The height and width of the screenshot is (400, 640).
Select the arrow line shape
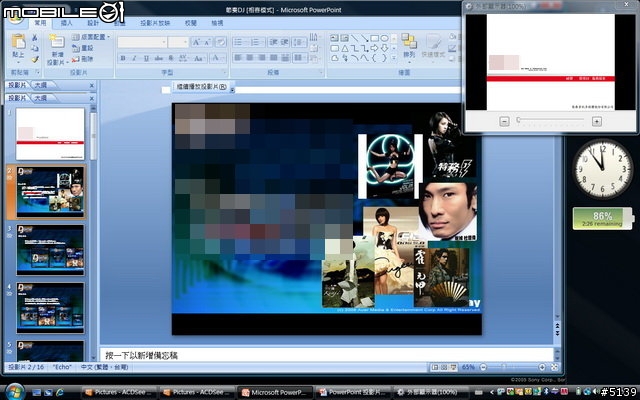[x=364, y=38]
